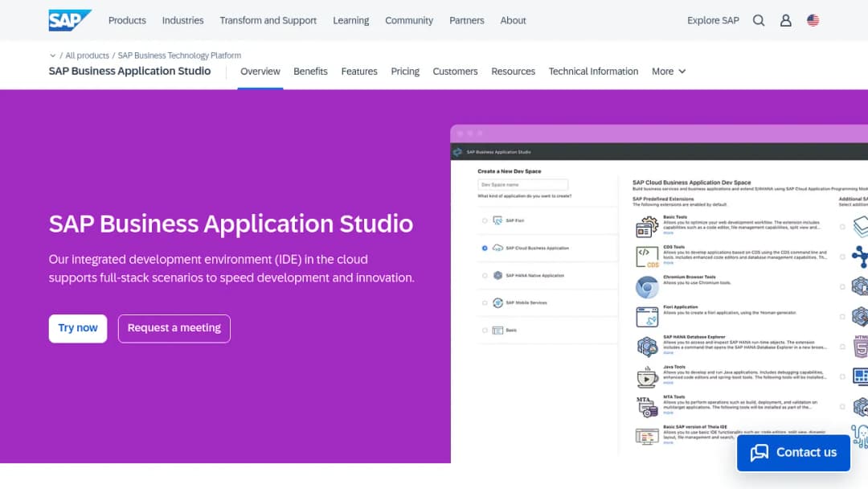
Task: Open the Partners menu
Action: click(x=467, y=20)
